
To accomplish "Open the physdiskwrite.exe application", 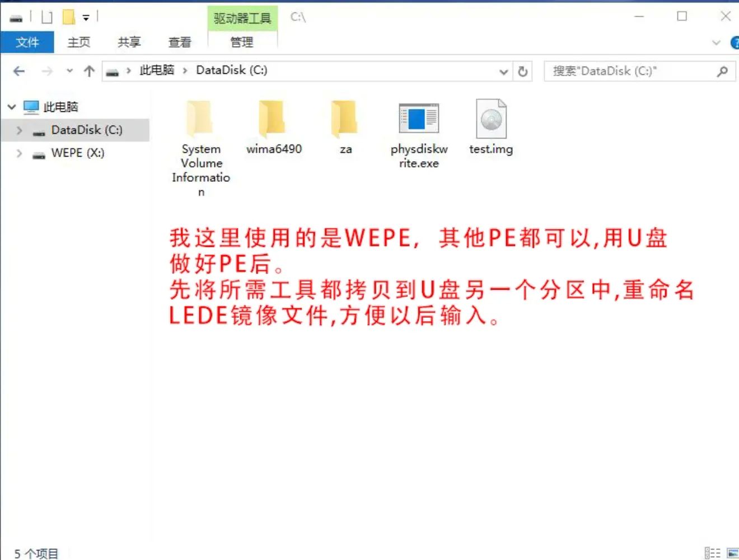I will (418, 119).
